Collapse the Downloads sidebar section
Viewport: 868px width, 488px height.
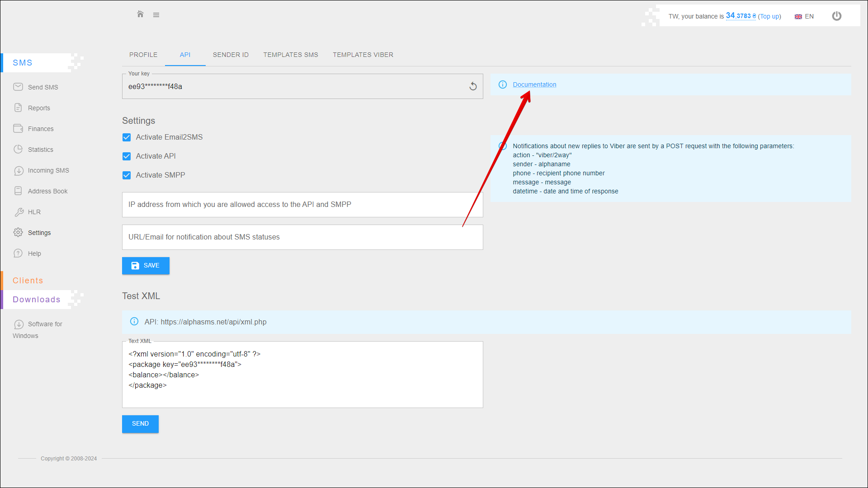pos(37,300)
